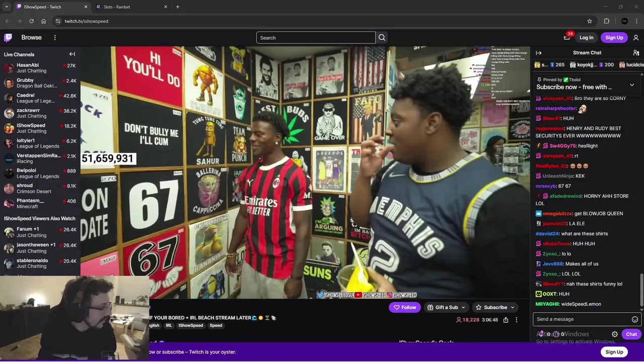Reload the page in browser
The image size is (644, 362).
(x=31, y=21)
